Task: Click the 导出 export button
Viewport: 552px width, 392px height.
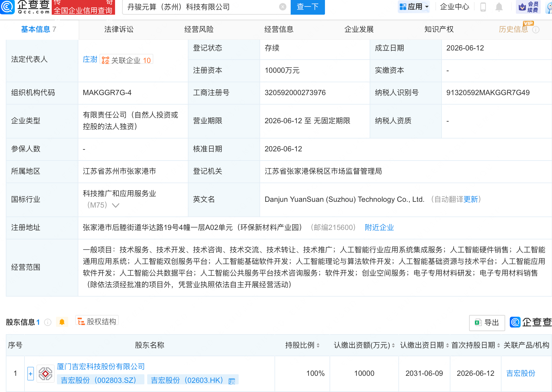Action: click(487, 323)
